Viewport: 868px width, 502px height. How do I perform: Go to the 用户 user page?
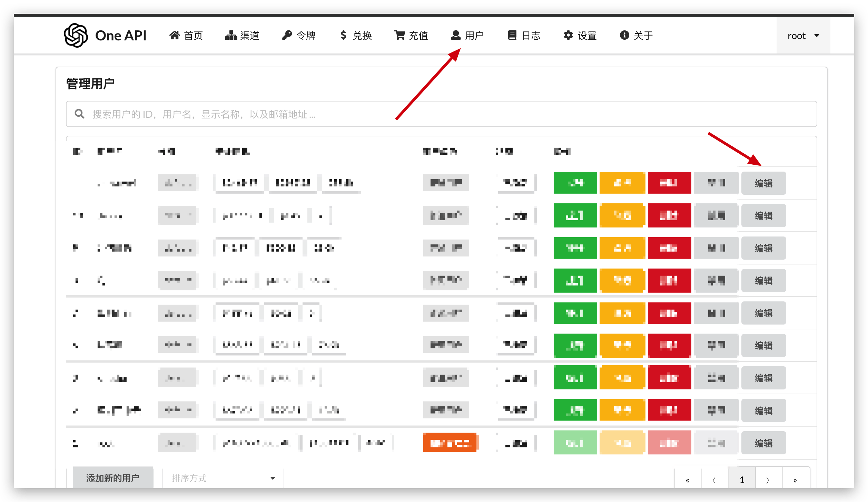point(467,36)
